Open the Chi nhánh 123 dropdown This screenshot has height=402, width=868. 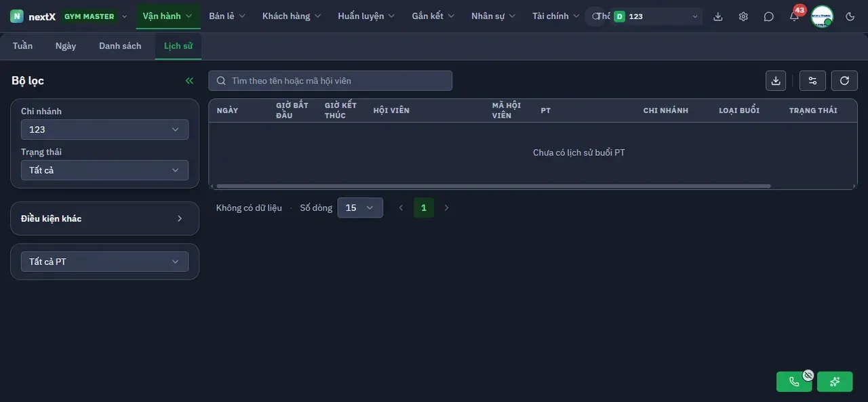point(104,129)
